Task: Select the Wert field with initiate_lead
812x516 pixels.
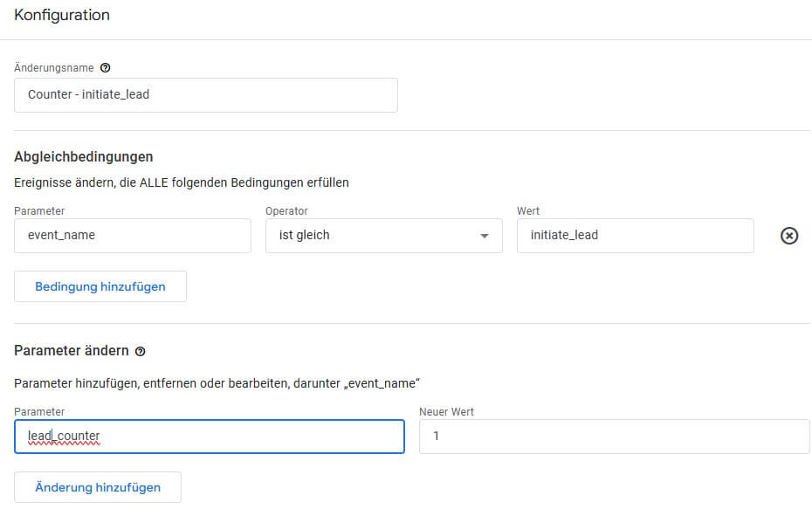Action: coord(635,236)
